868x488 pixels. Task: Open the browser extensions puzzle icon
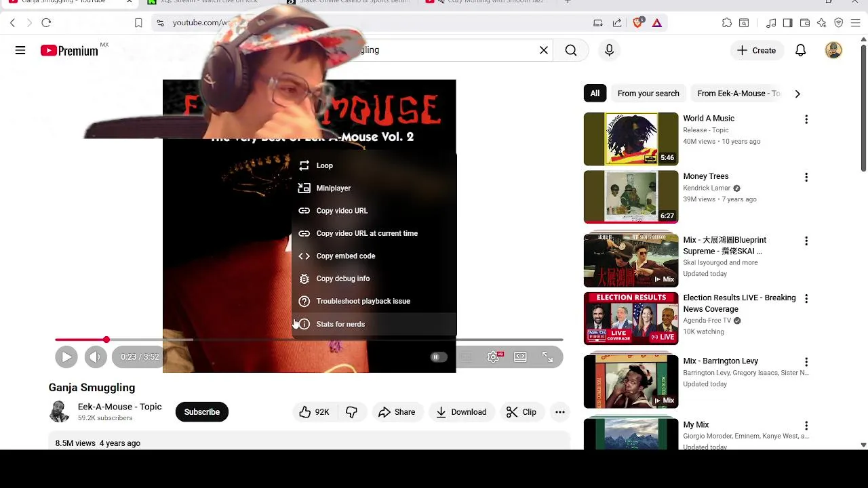(x=727, y=23)
